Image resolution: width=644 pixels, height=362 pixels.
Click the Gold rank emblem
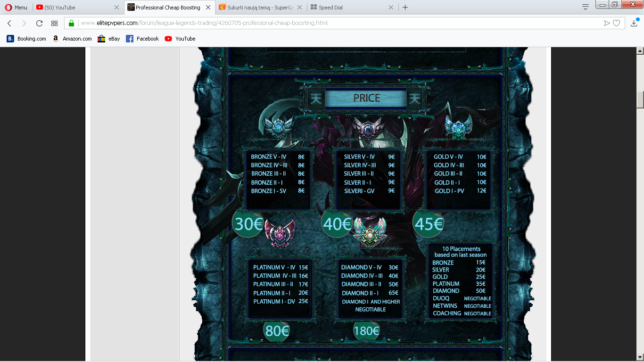(x=459, y=125)
